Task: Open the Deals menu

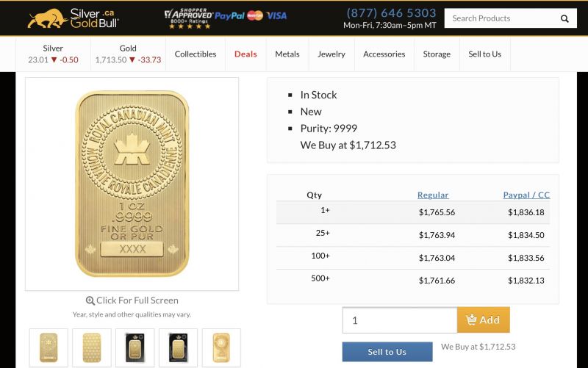Action: pyautogui.click(x=245, y=54)
